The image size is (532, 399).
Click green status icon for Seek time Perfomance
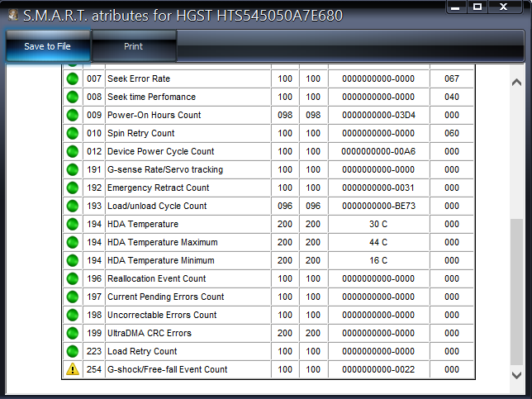[x=72, y=97]
